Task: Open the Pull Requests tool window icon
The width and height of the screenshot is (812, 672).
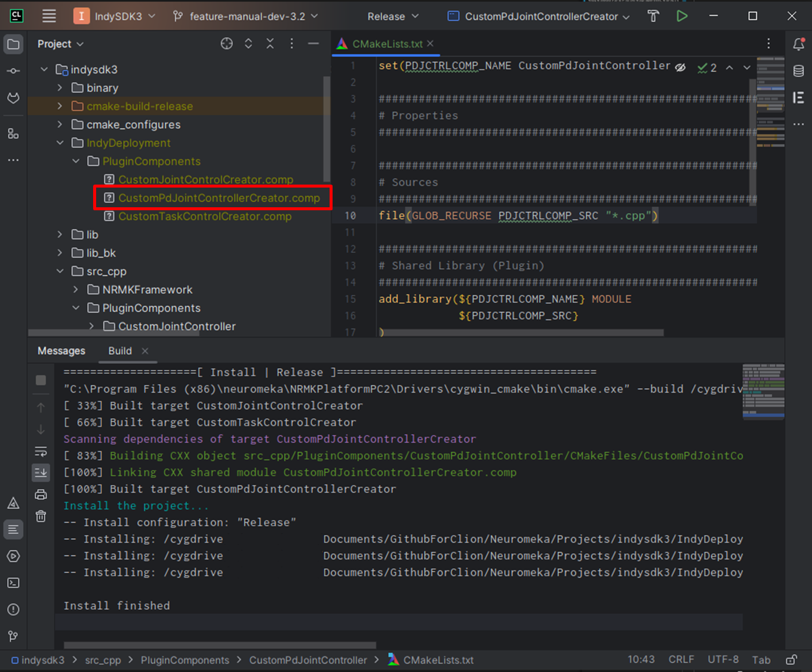Action: (13, 97)
